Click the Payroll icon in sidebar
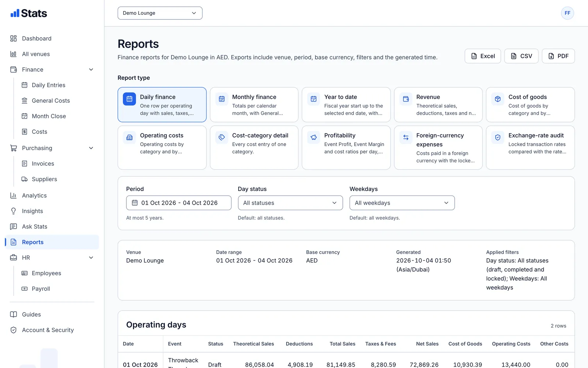Viewport: 588px width, 368px height. click(x=25, y=289)
